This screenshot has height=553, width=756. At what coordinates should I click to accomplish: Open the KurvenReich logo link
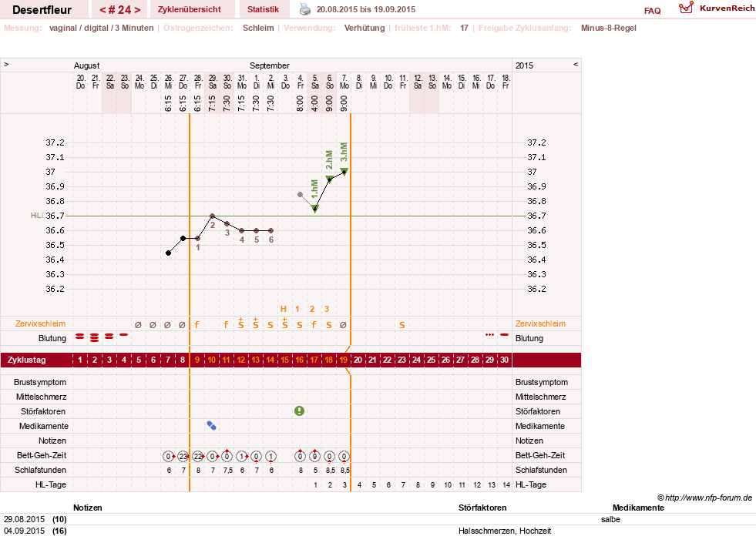(x=716, y=8)
